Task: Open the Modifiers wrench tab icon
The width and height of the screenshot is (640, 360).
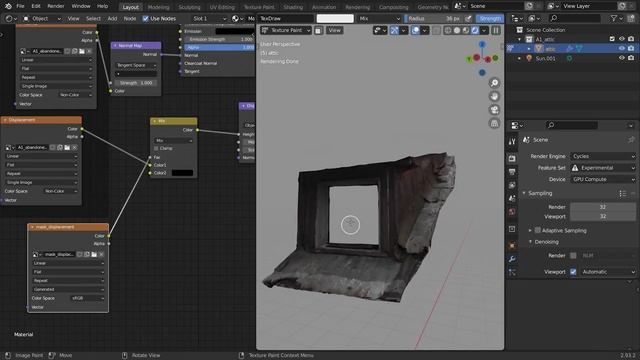Action: (x=512, y=259)
